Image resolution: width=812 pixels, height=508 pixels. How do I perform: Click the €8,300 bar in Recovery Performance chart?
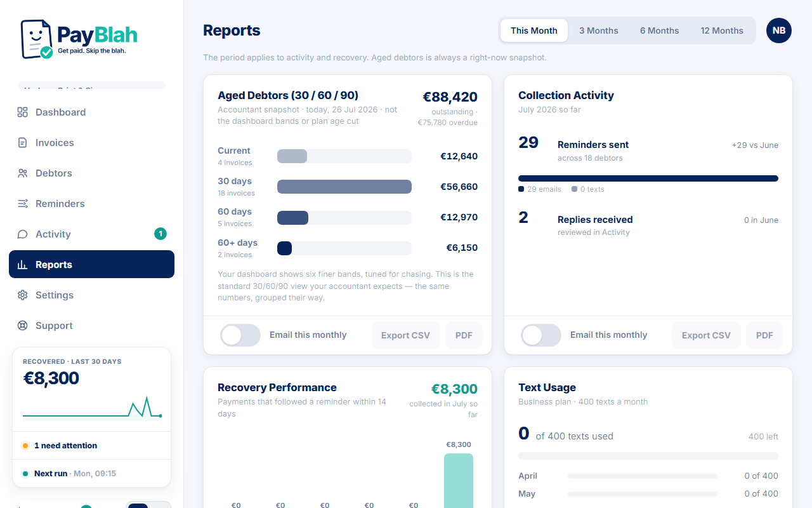pos(459,481)
